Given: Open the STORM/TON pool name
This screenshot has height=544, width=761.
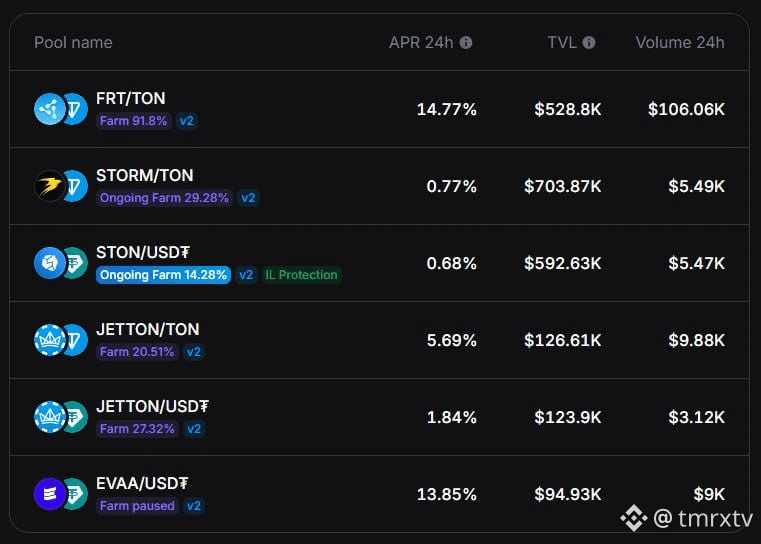Looking at the screenshot, I should [145, 175].
